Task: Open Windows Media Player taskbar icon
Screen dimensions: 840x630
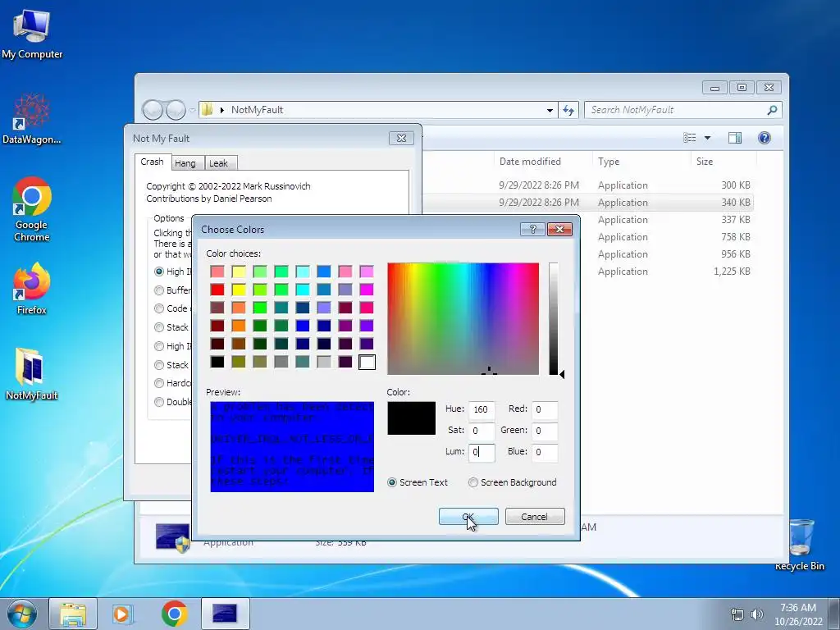Action: click(x=122, y=614)
